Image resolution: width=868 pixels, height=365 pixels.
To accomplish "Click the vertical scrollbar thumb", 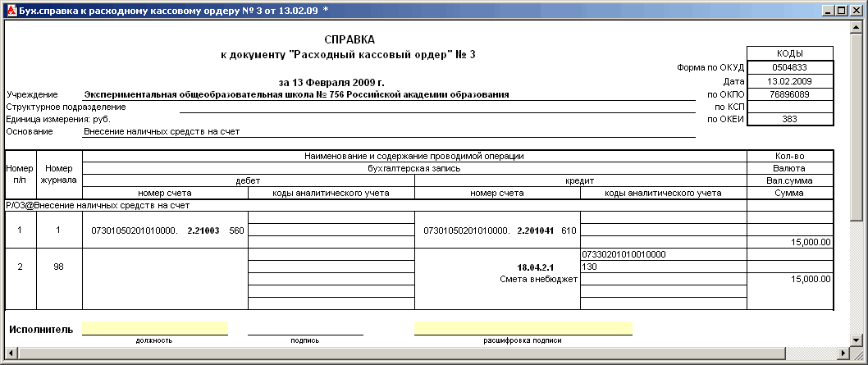I will coord(857,127).
